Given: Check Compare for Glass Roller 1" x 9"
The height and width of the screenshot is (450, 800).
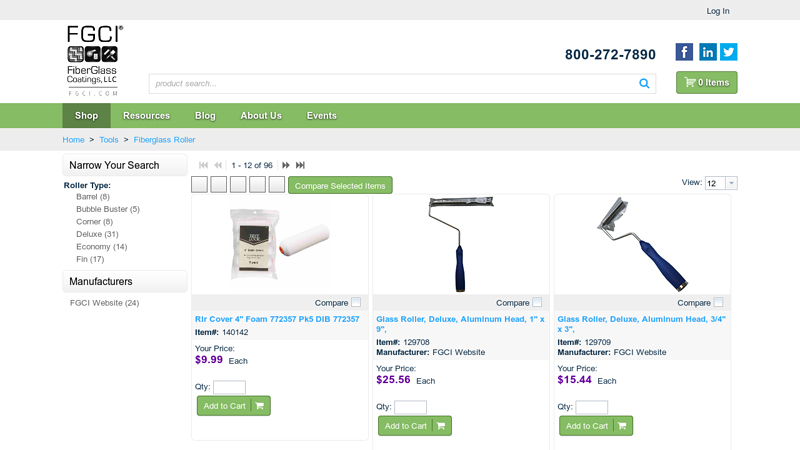Looking at the screenshot, I should click(537, 303).
